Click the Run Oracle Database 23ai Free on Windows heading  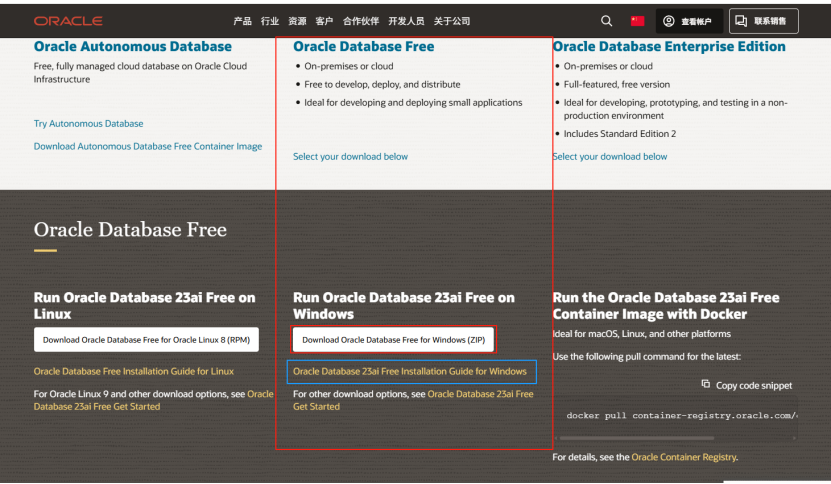[x=404, y=306]
